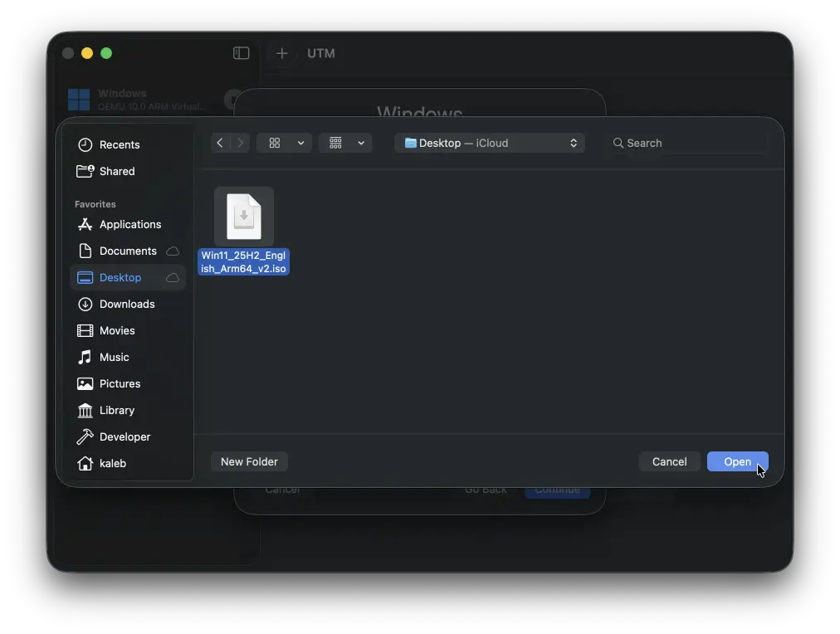
Task: Click the Open button
Action: pos(737,461)
